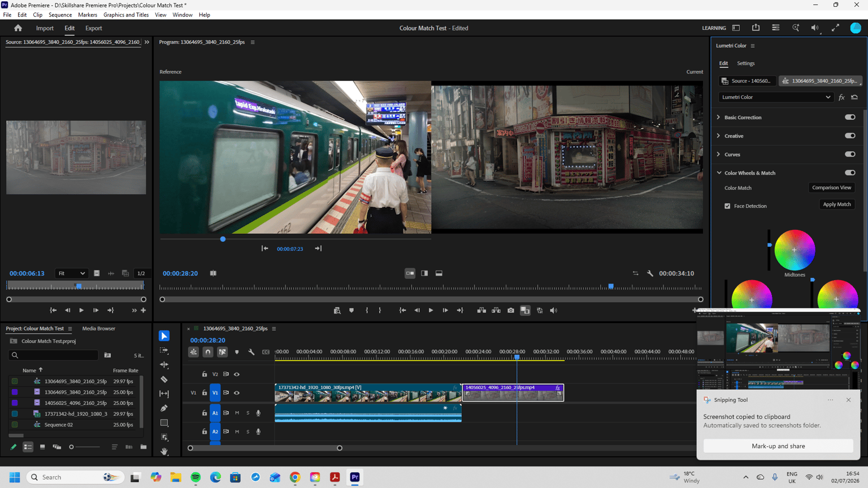
Task: Click New Bin folder icon in Project panel
Action: click(144, 447)
